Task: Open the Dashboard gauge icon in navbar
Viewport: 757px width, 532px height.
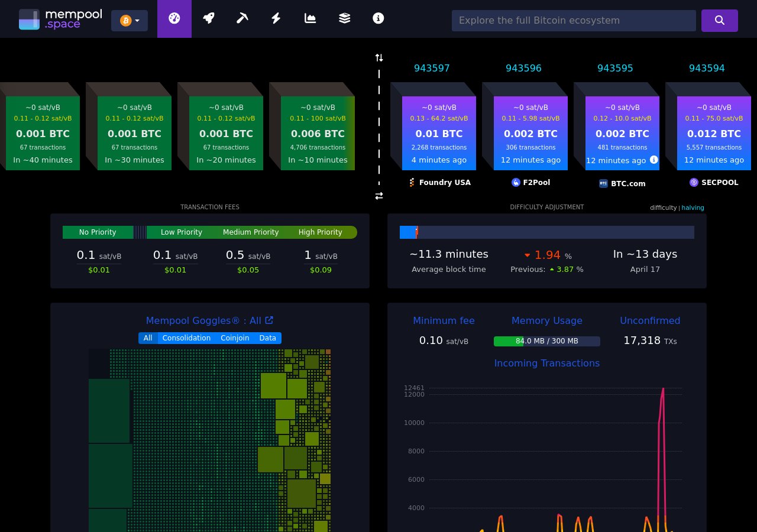Action: pyautogui.click(x=174, y=18)
